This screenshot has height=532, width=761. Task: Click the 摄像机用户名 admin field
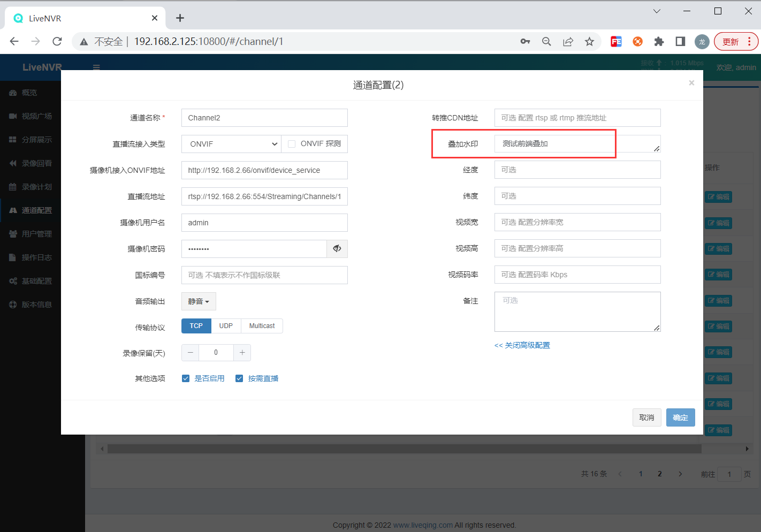[x=264, y=223]
